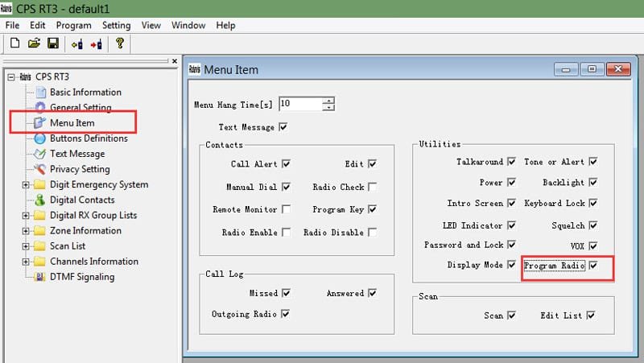Select Privacy Setting in the tree
Viewport: 644px width, 363px height.
[80, 169]
